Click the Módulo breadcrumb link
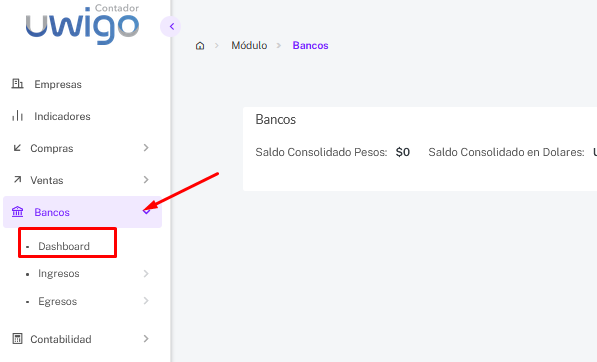This screenshot has width=597, height=362. 249,45
